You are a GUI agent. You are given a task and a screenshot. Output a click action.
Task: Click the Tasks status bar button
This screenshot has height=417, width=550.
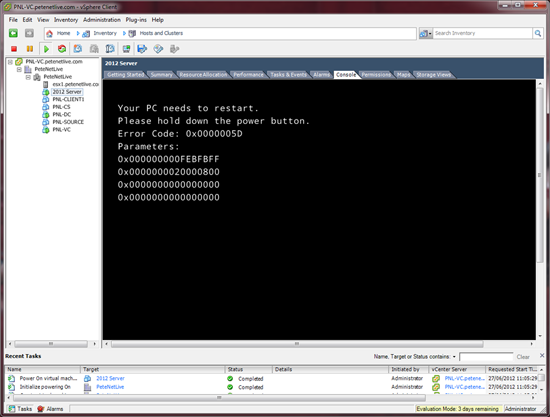[20, 409]
